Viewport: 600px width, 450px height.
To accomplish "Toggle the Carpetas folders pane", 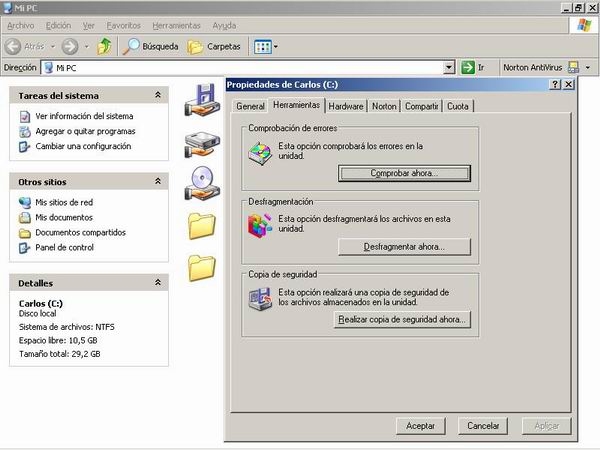I will click(214, 46).
